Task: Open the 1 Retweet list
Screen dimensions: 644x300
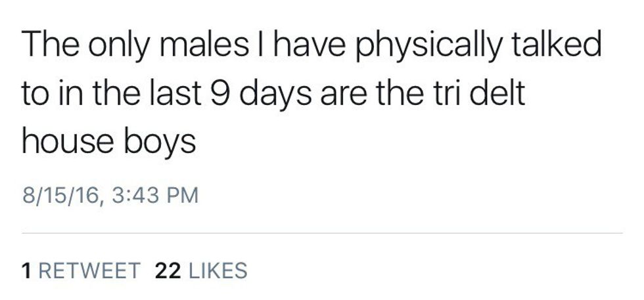Action: tap(81, 270)
